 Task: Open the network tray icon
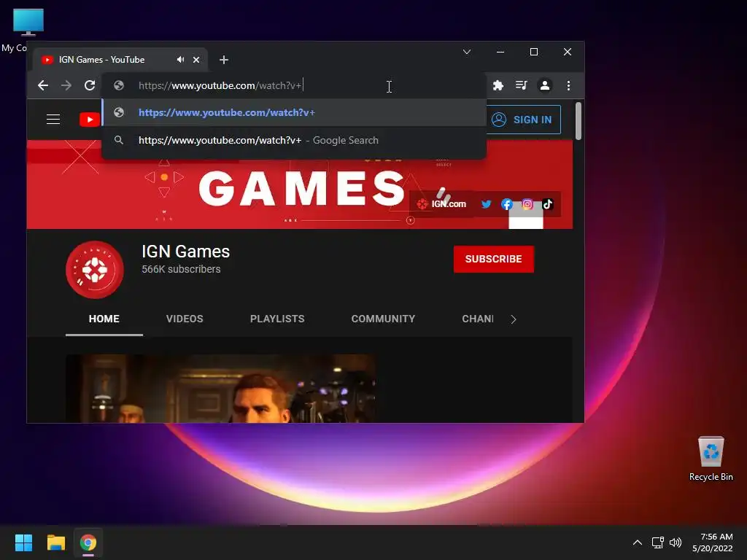click(x=658, y=542)
